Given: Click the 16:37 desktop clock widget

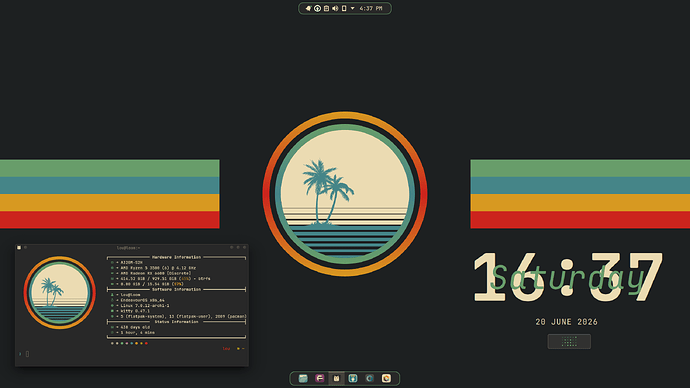Looking at the screenshot, I should tap(568, 277).
